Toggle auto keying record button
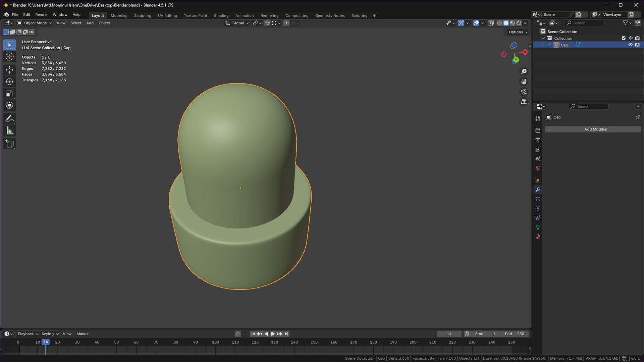The height and width of the screenshot is (362, 644). coord(238,334)
